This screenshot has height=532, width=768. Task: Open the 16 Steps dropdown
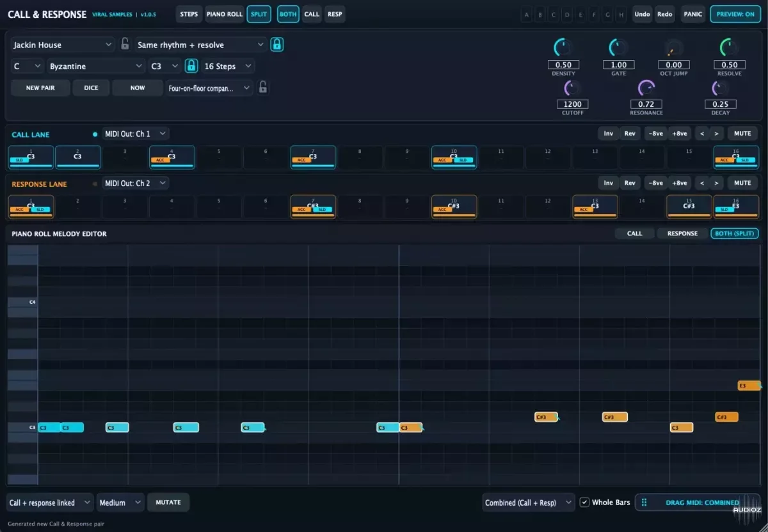pos(228,66)
